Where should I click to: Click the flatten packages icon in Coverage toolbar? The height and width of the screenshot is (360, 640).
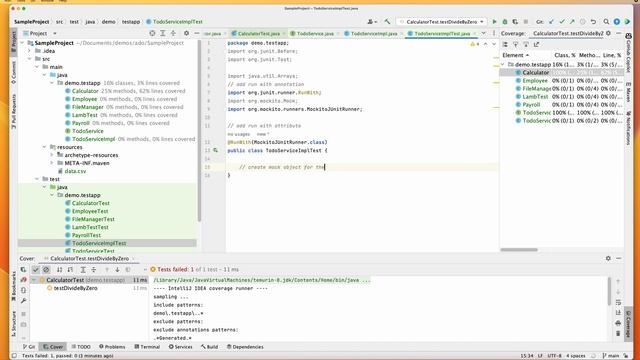(505, 44)
